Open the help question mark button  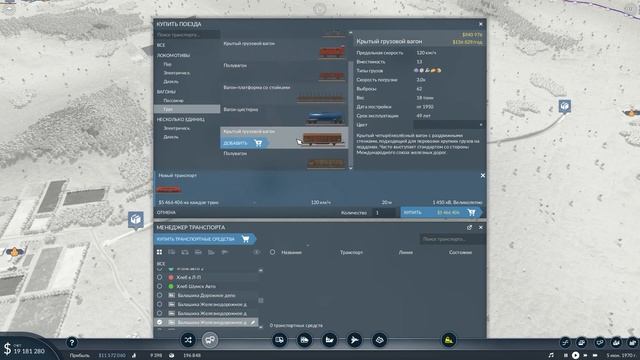pyautogui.click(x=72, y=342)
